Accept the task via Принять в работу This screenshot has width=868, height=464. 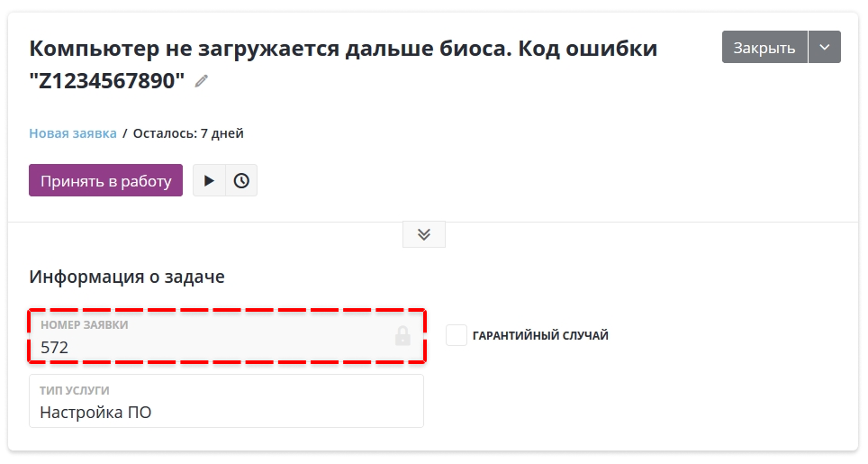[105, 180]
